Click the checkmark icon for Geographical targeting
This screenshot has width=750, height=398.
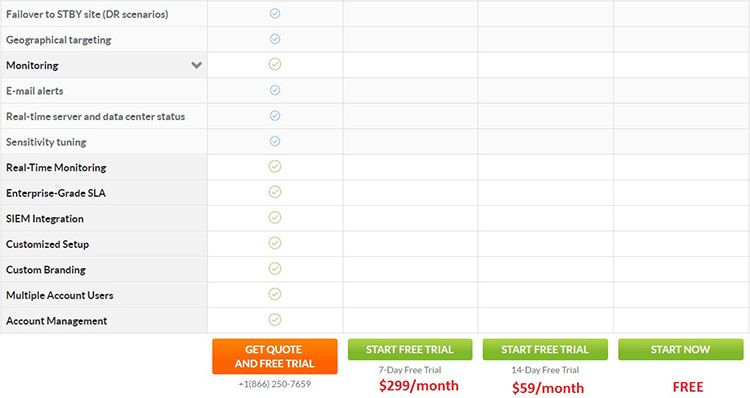(x=275, y=39)
